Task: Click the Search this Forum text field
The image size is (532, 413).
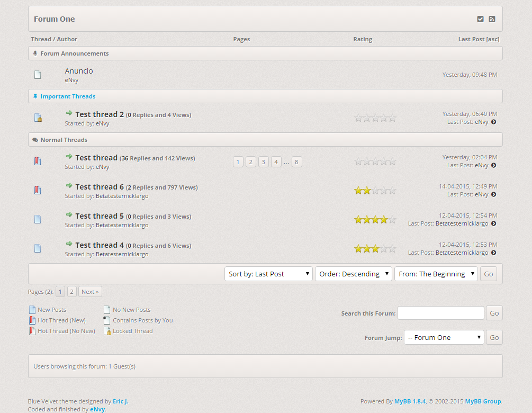Action: [440, 313]
